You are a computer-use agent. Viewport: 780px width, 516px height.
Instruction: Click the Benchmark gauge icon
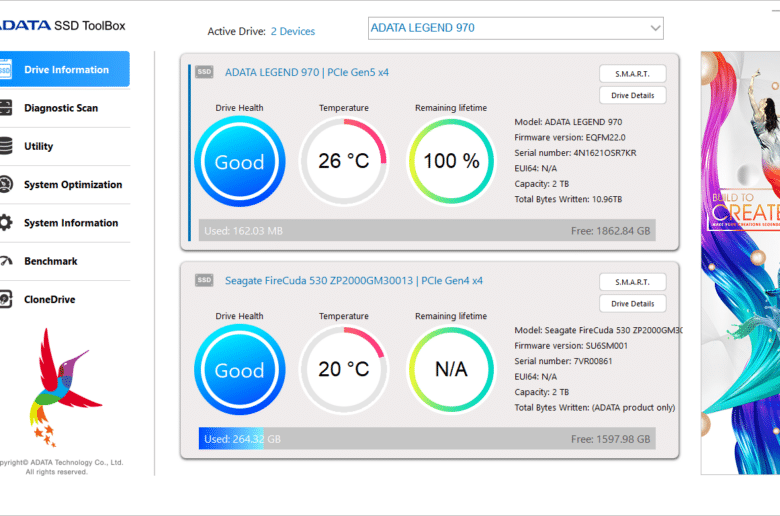click(x=5, y=261)
